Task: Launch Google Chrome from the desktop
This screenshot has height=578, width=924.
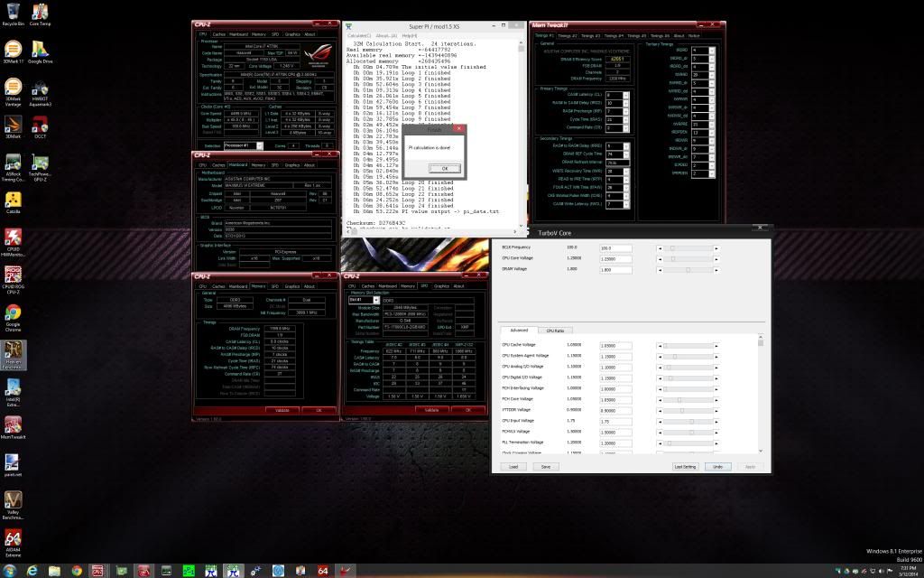Action: [13, 319]
